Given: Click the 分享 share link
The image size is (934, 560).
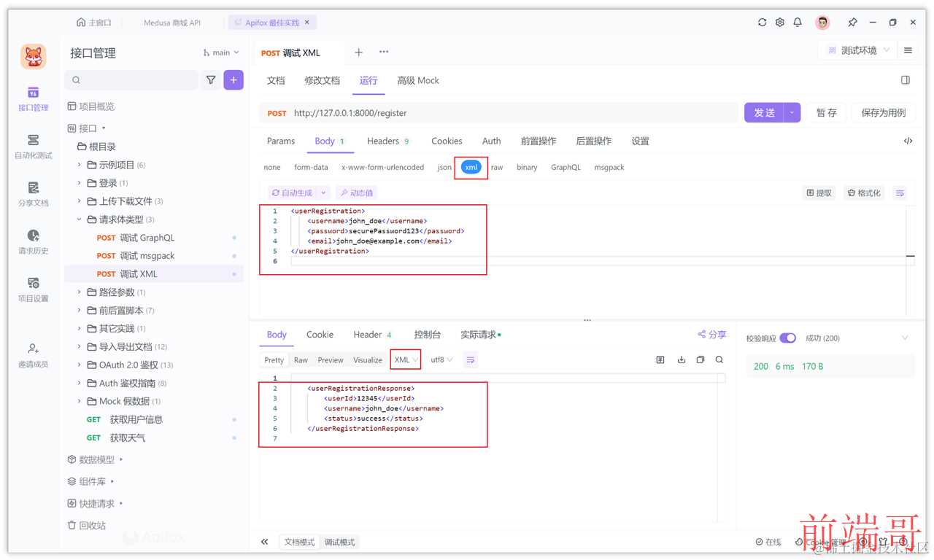Looking at the screenshot, I should (712, 335).
